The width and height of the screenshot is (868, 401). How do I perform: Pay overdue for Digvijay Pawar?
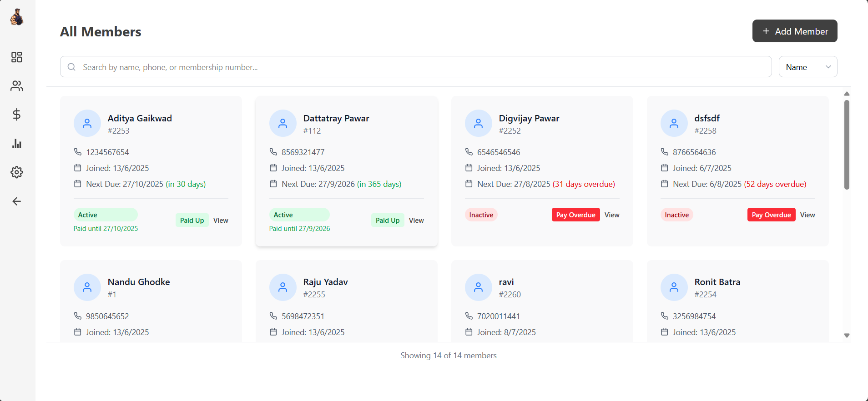[x=575, y=215]
